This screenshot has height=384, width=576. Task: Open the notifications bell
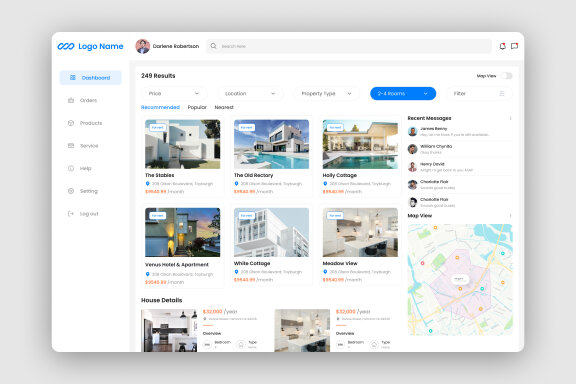[503, 46]
